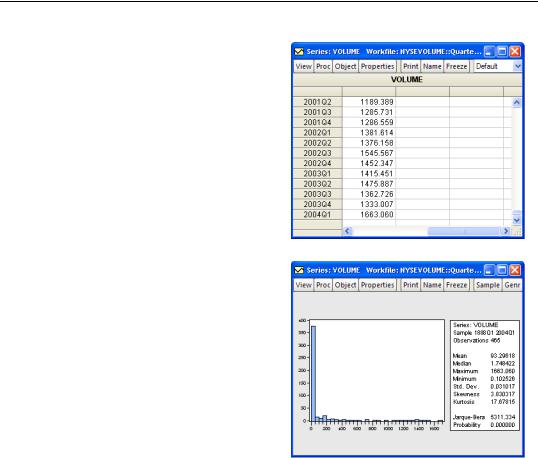Click the horizontal scrollbar thumb

[464, 231]
